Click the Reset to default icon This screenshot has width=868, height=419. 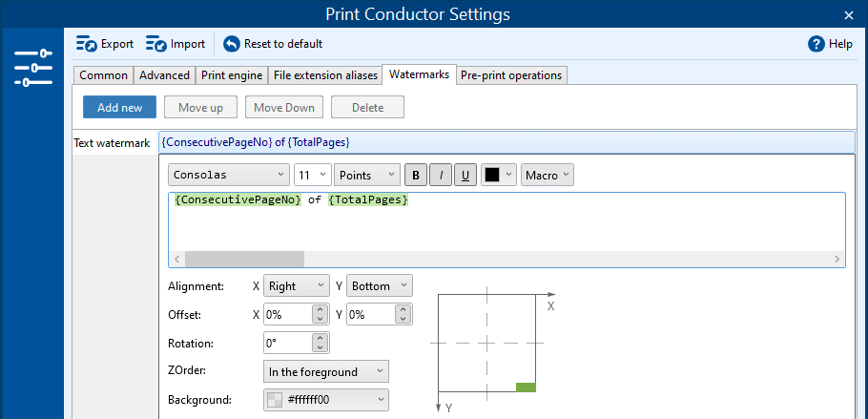[232, 44]
